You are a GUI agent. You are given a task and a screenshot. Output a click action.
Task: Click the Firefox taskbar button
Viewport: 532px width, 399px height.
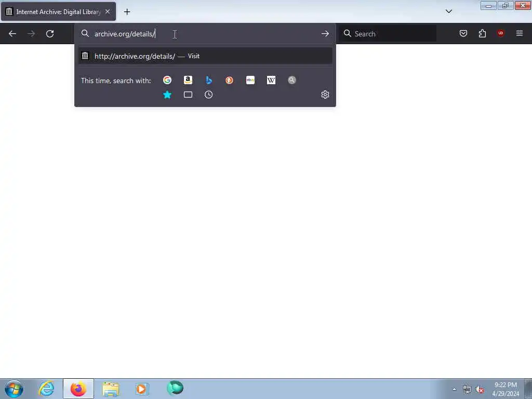78,389
